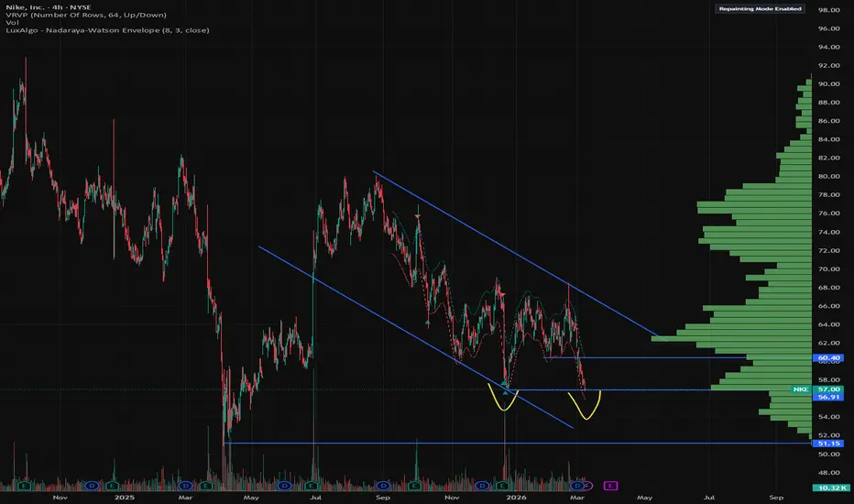Select the Nike, Inc. 4h NYSE legend title

pos(49,7)
